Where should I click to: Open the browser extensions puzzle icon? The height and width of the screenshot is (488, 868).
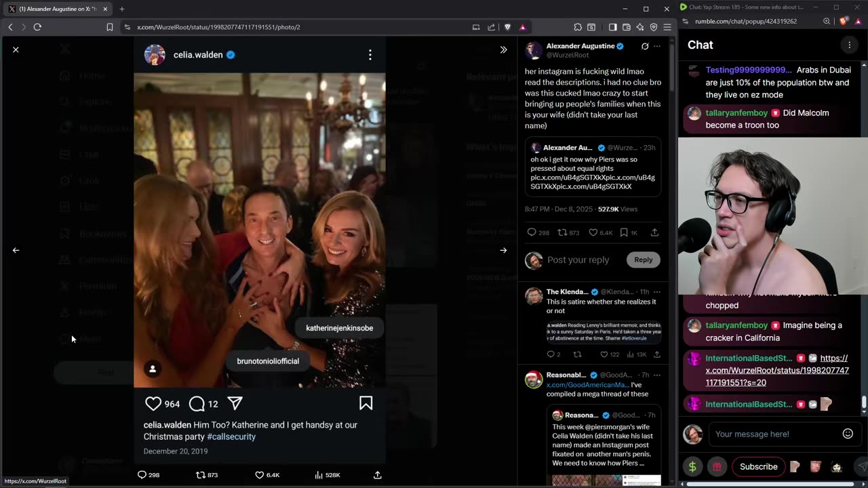578,27
